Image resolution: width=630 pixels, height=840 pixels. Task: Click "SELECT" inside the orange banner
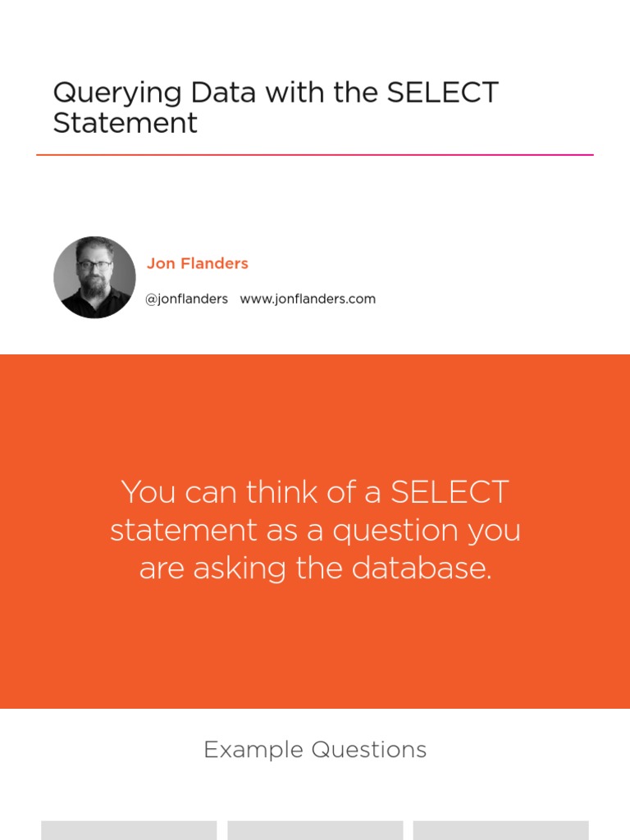click(450, 492)
